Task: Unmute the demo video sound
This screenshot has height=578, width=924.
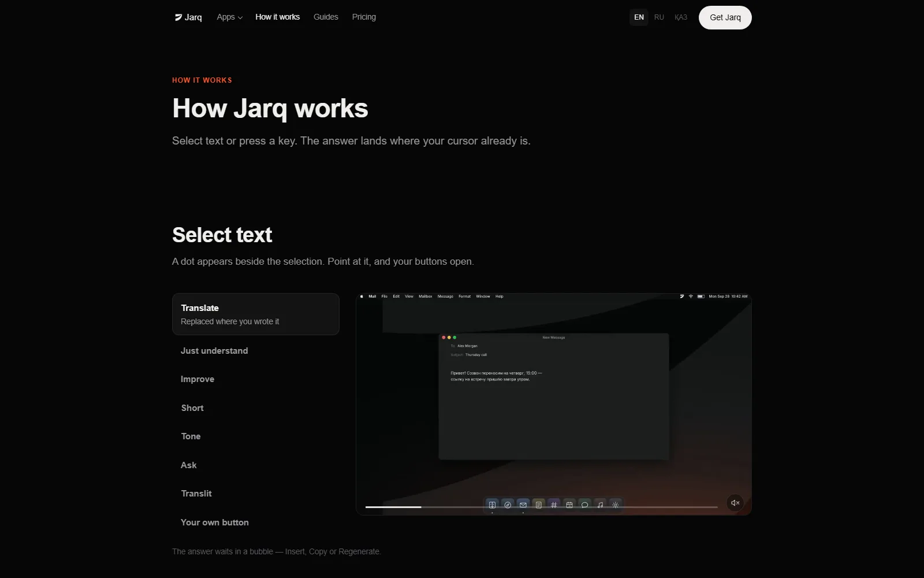Action: (x=735, y=503)
